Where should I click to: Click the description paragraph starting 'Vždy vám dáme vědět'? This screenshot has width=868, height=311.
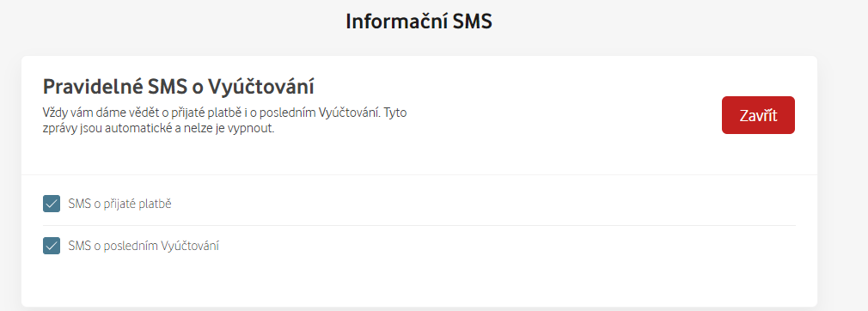225,121
